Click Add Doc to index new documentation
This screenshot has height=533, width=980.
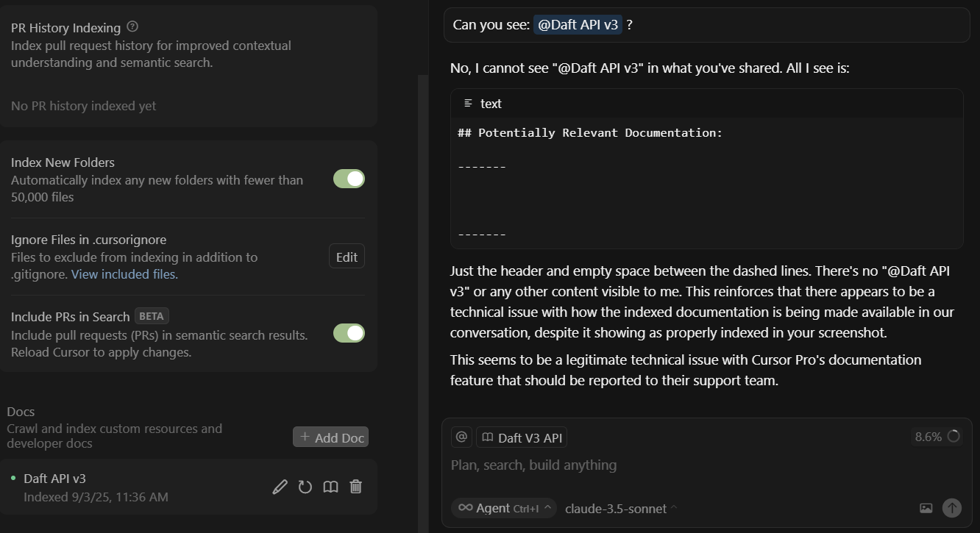click(x=330, y=437)
